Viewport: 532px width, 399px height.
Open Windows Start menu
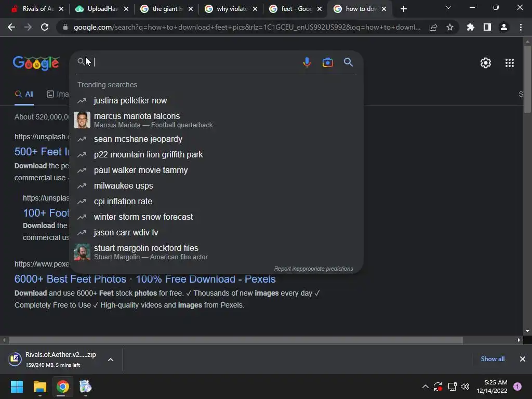coord(17,387)
